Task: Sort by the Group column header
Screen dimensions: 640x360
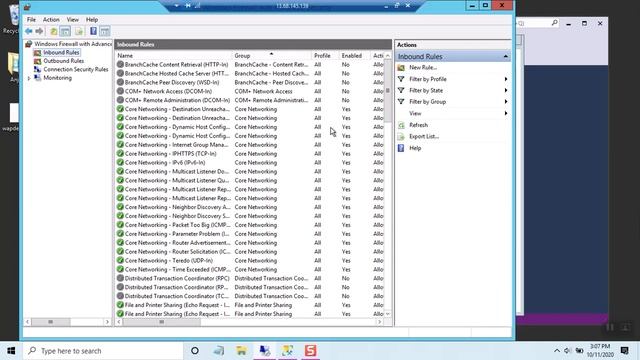Action: pyautogui.click(x=271, y=56)
